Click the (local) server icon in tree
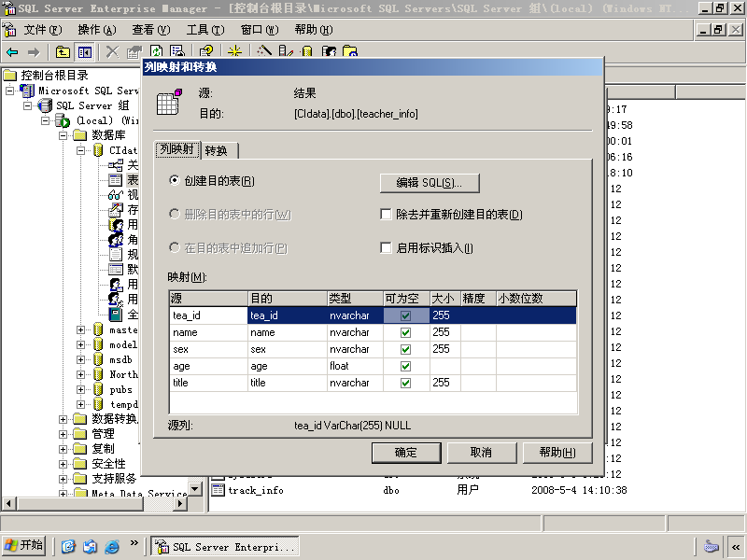Image resolution: width=747 pixels, height=560 pixels. (63, 120)
